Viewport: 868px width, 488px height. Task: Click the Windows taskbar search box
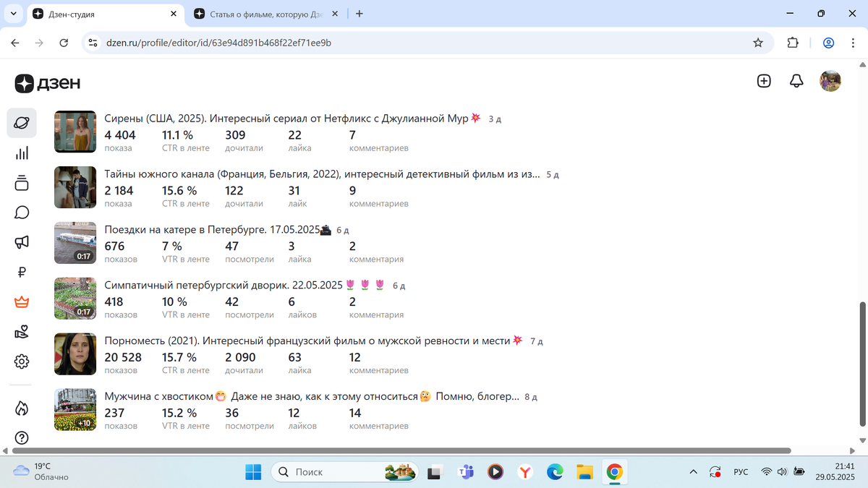coord(345,472)
